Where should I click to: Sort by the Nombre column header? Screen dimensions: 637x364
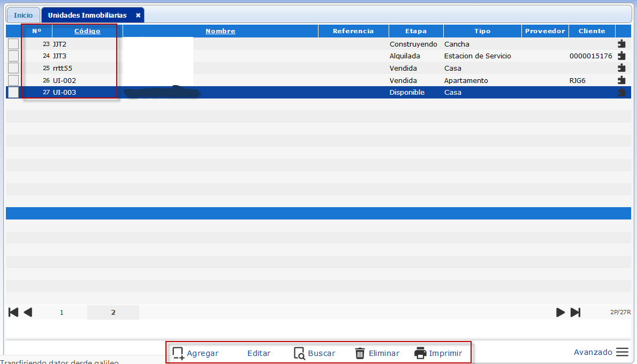[x=220, y=31]
